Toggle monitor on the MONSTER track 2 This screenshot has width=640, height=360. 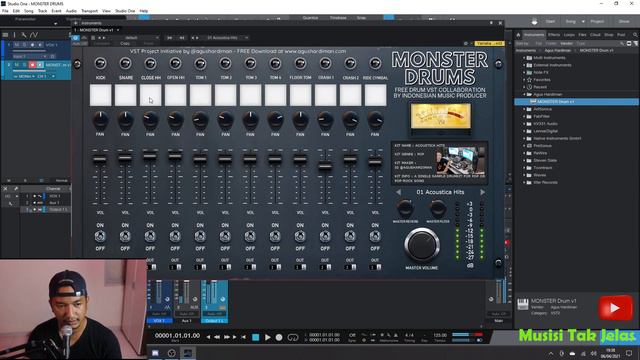pos(40,65)
